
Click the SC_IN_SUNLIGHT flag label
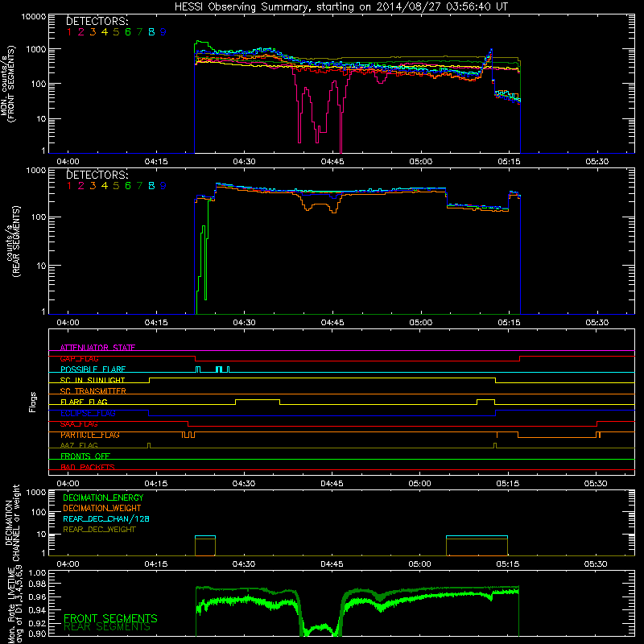(93, 380)
